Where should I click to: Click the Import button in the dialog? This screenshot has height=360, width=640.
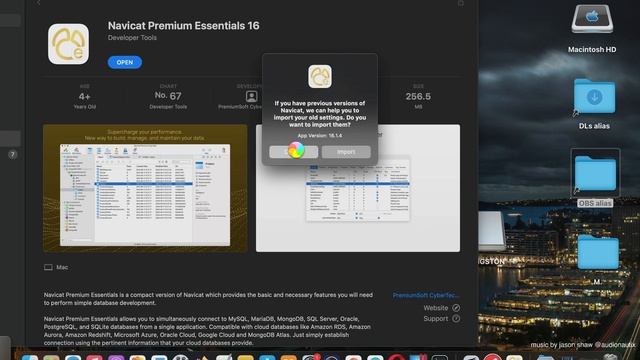(x=346, y=152)
